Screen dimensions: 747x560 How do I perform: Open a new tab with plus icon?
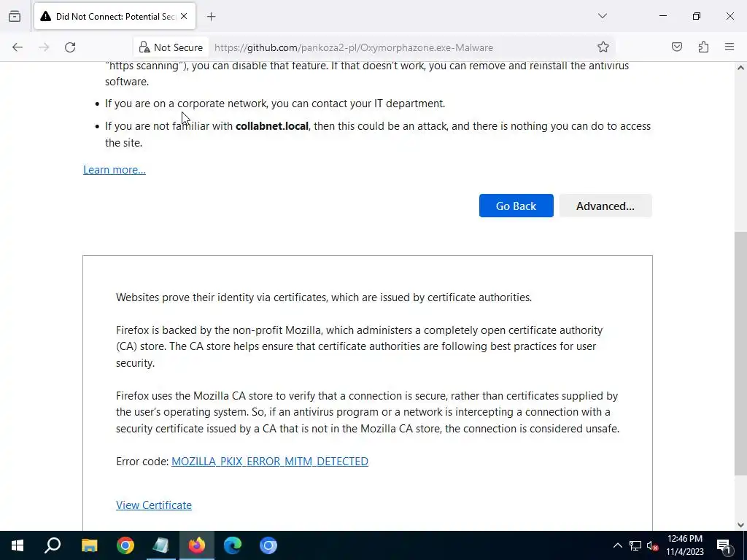tap(211, 17)
